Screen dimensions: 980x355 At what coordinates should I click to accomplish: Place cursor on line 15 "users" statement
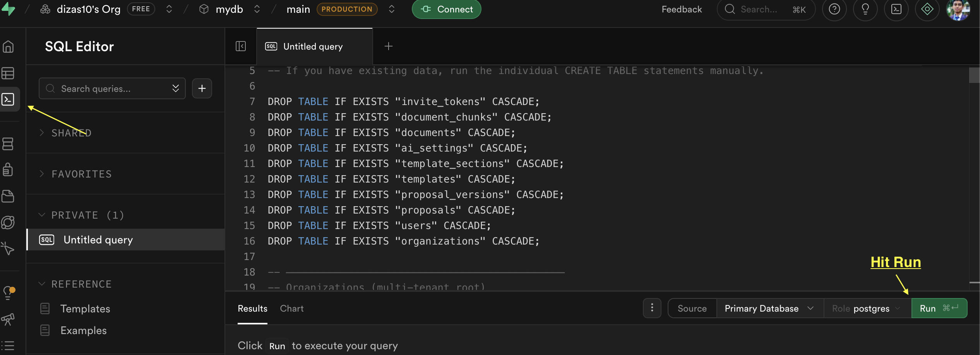379,226
